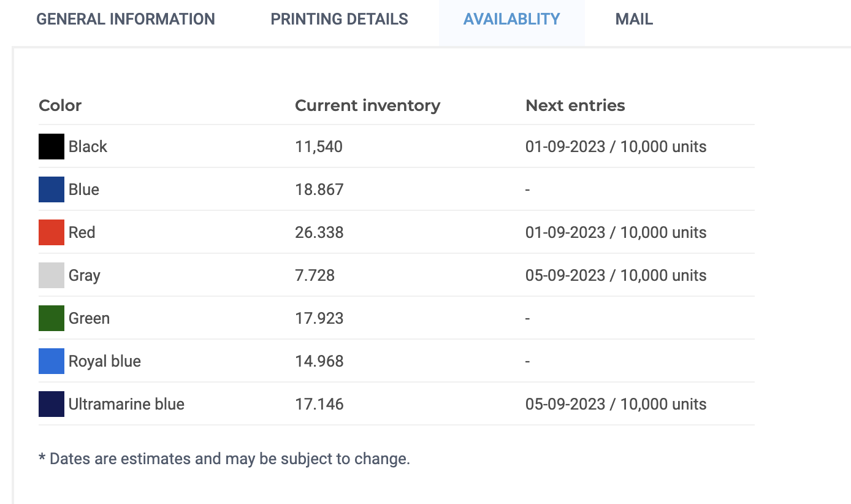Click the Ultramarine blue color swatch
Image resolution: width=851 pixels, height=504 pixels.
(52, 404)
